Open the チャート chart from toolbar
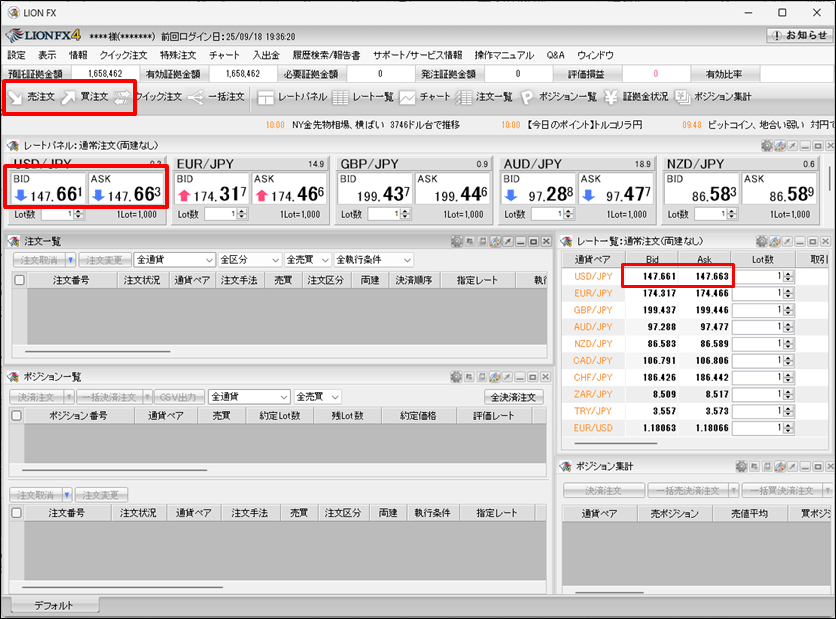 tap(425, 97)
